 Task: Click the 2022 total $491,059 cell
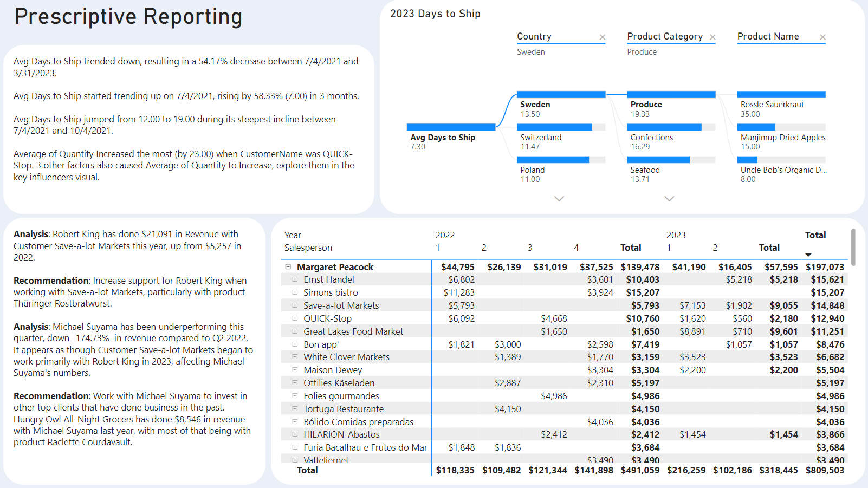pos(640,470)
